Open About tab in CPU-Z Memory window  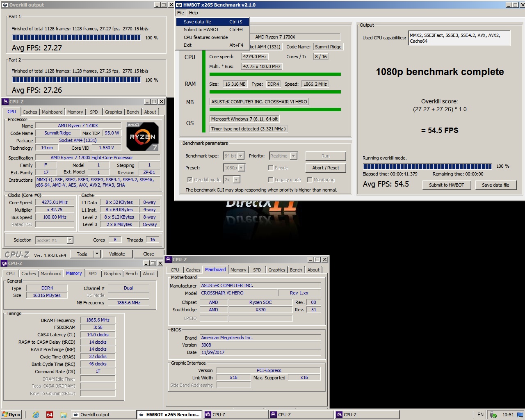click(x=149, y=274)
